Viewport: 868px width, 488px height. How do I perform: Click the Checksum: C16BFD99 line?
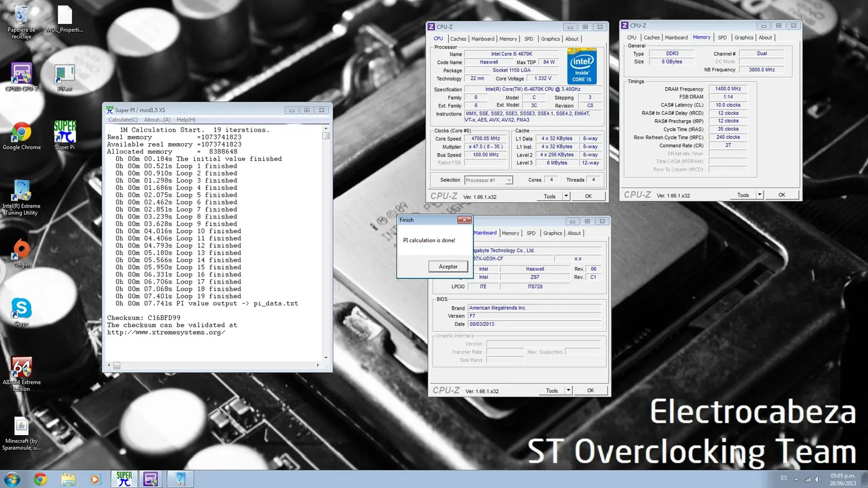[x=144, y=318]
